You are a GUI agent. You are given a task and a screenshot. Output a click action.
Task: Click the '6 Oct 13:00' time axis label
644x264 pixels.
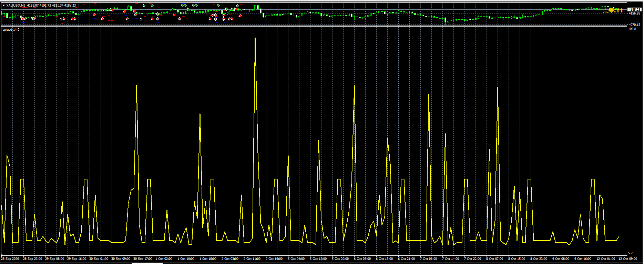(385, 259)
